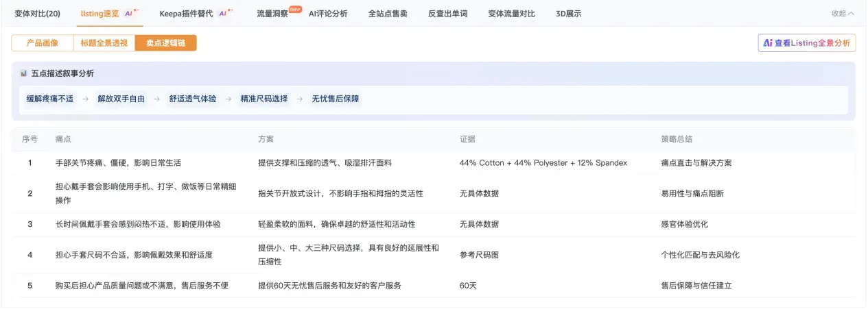Click the 提供60天无忧售后服务 solution cell
This screenshot has height=309, width=868.
[x=329, y=285]
